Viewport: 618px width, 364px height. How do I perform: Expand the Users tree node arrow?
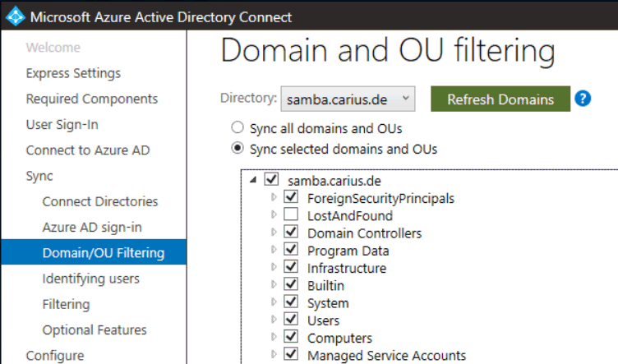(274, 320)
